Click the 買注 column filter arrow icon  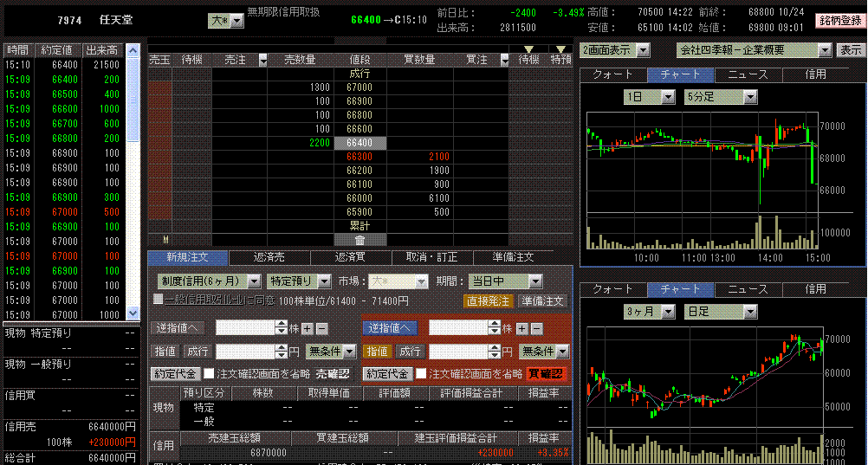tap(506, 60)
